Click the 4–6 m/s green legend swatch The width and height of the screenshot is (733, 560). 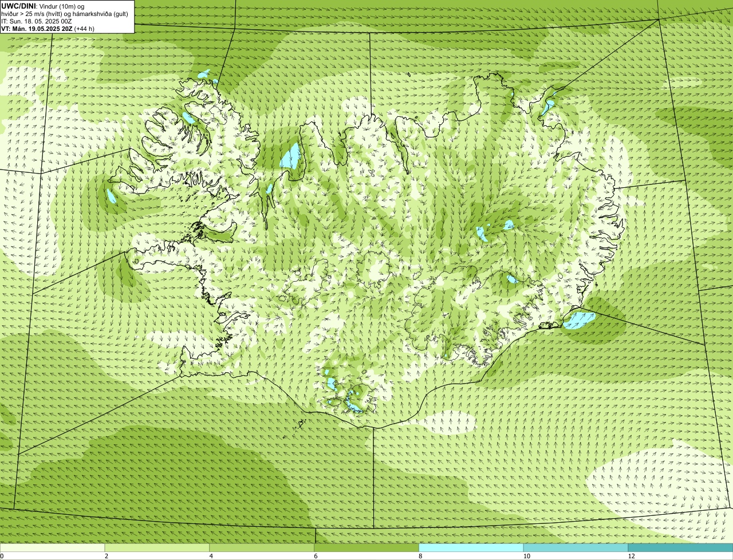click(262, 548)
